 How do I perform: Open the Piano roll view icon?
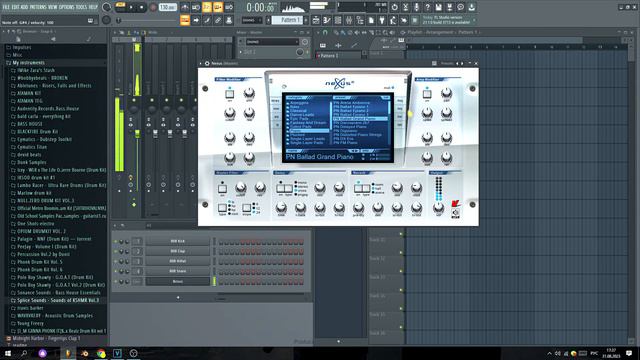[327, 20]
